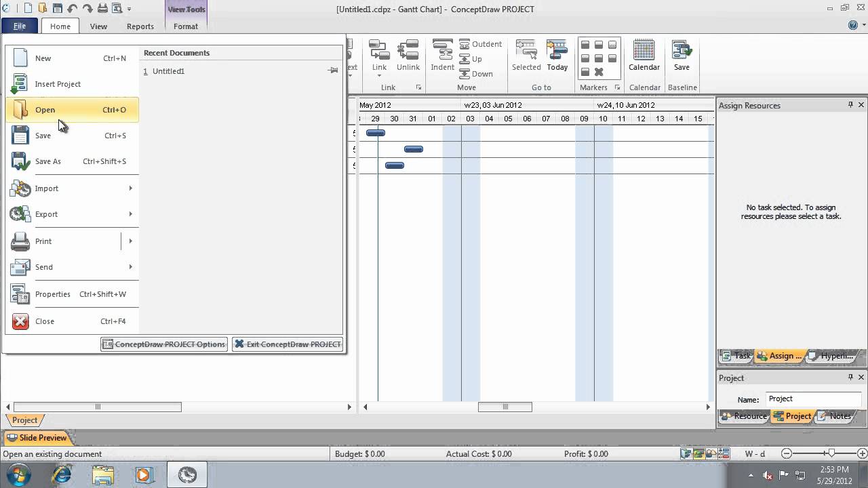Click New document icon in quick access toolbar
The image size is (868, 488).
tap(28, 9)
